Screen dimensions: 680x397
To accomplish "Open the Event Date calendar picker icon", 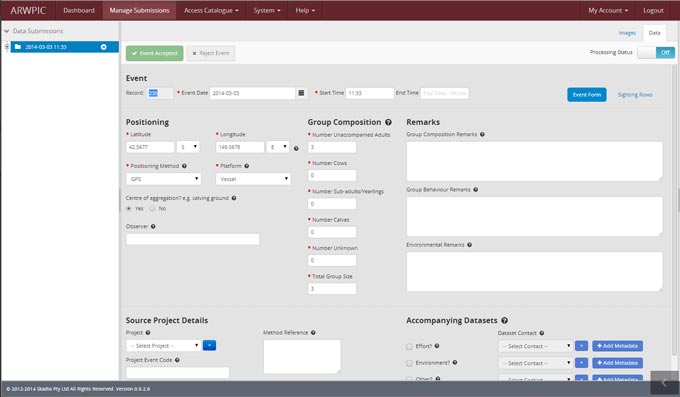I will pos(301,93).
